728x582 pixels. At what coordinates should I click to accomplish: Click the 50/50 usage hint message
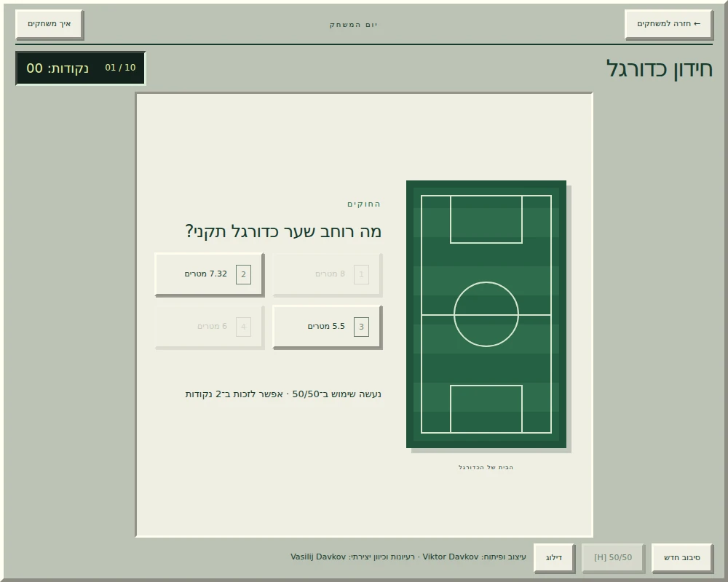[x=283, y=394]
